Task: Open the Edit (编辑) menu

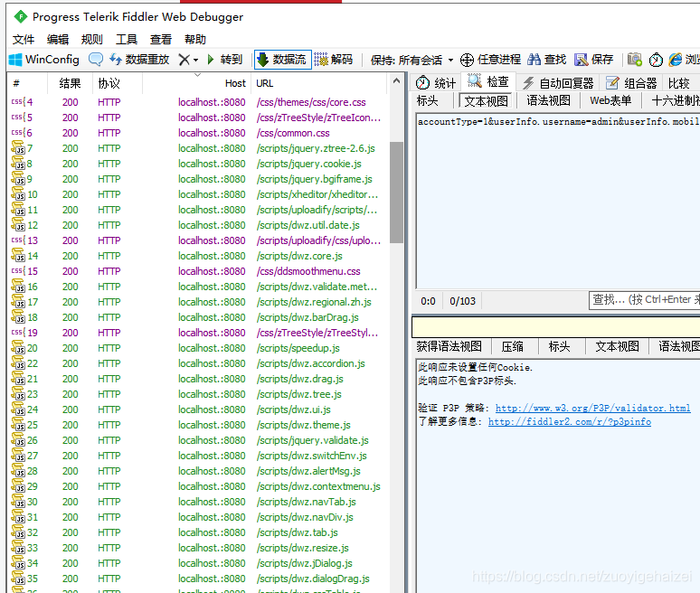Action: pyautogui.click(x=58, y=40)
